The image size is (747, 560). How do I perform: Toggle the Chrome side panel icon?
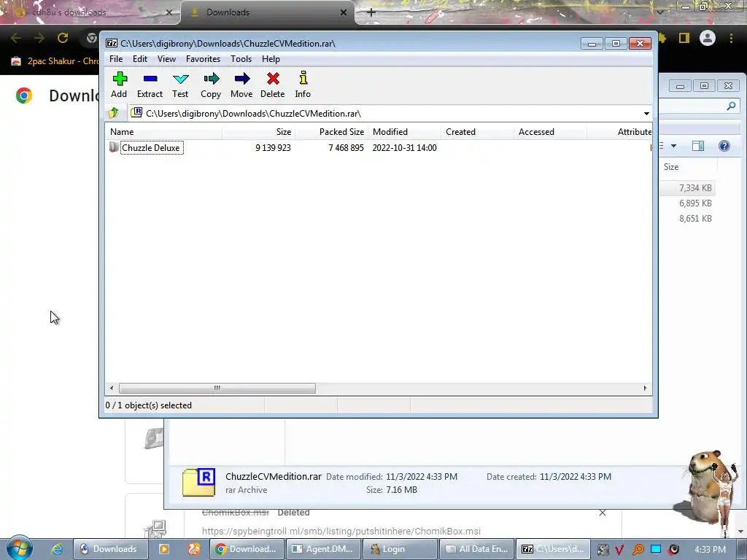tap(684, 38)
